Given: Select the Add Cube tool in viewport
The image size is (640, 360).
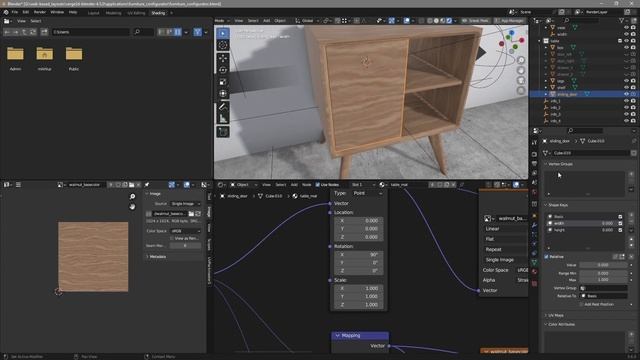Looking at the screenshot, I should point(222,132).
